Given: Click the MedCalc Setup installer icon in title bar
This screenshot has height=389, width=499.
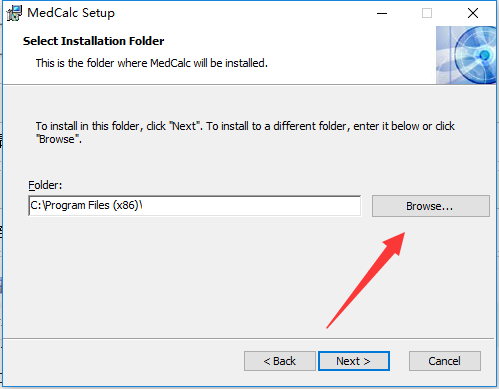Looking at the screenshot, I should [x=14, y=13].
